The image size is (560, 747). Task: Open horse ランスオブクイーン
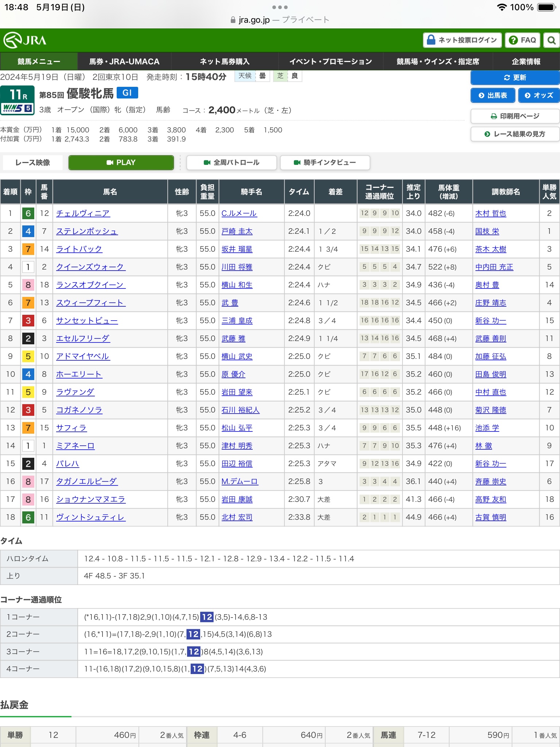(x=91, y=285)
